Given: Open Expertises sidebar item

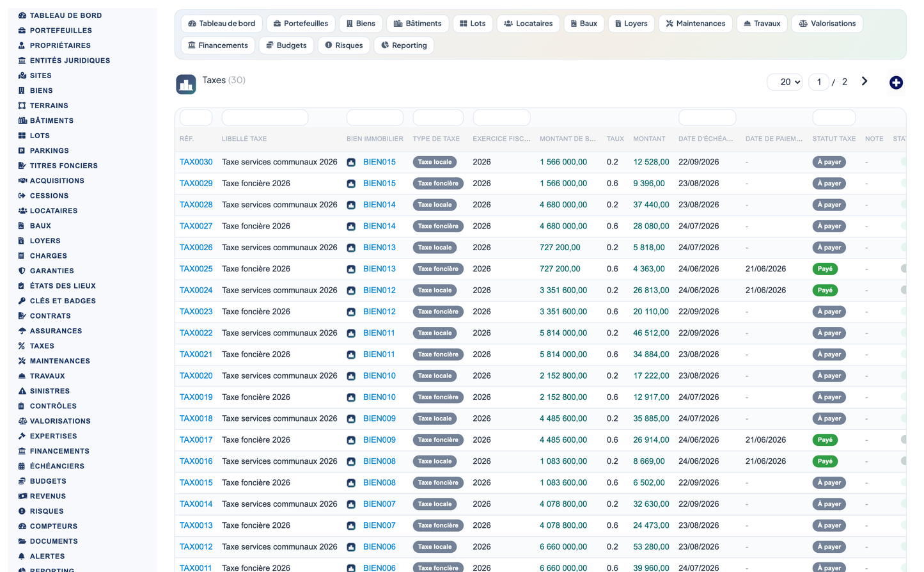Looking at the screenshot, I should coord(47,436).
